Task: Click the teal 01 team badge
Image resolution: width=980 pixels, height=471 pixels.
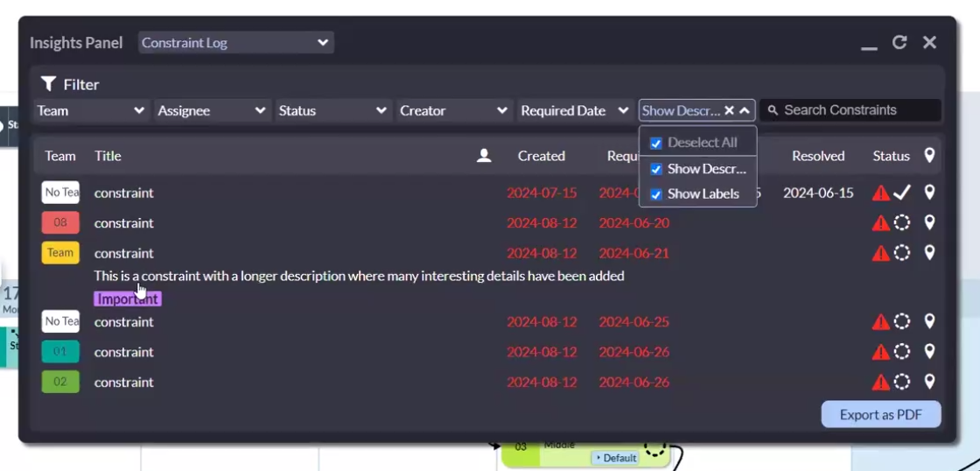Action: coord(60,352)
